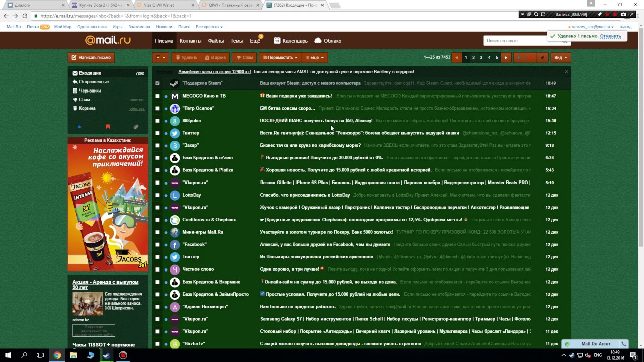Open Mail.Ru Агент chat bar
The image size is (644, 362).
(x=596, y=344)
